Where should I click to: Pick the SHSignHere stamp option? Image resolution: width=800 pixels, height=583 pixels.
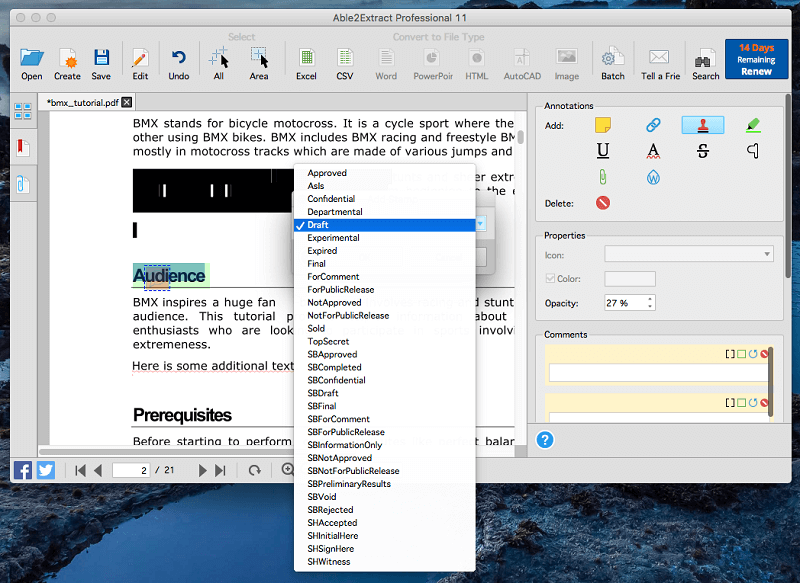(385, 549)
